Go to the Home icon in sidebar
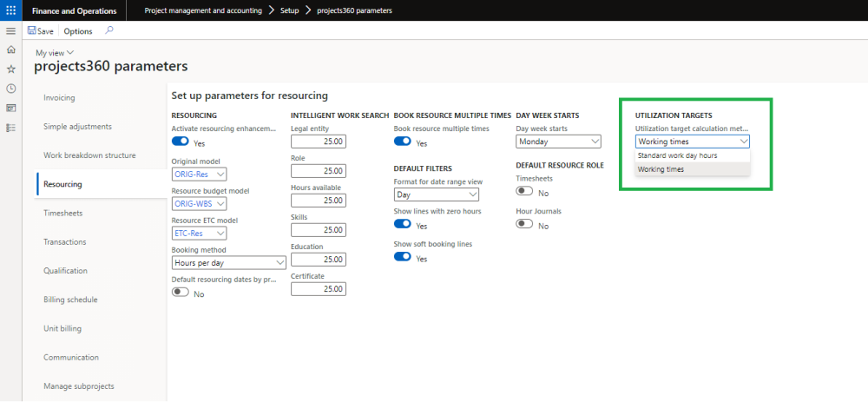 (10, 49)
